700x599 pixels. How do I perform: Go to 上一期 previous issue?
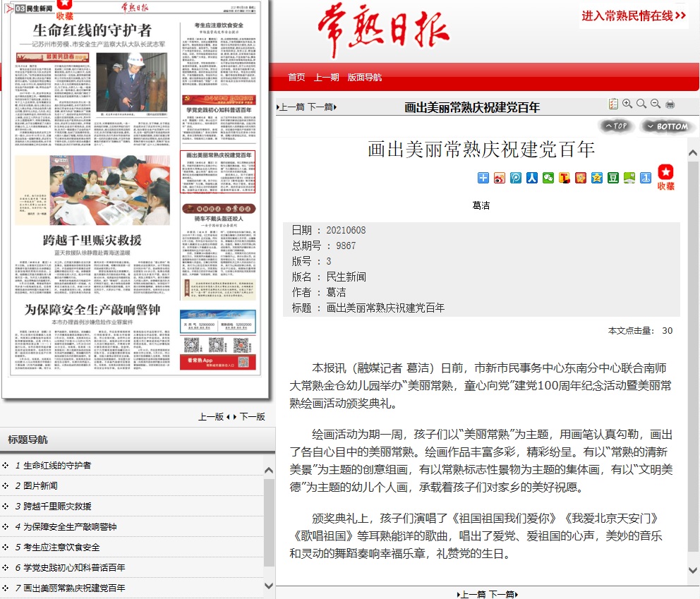326,78
